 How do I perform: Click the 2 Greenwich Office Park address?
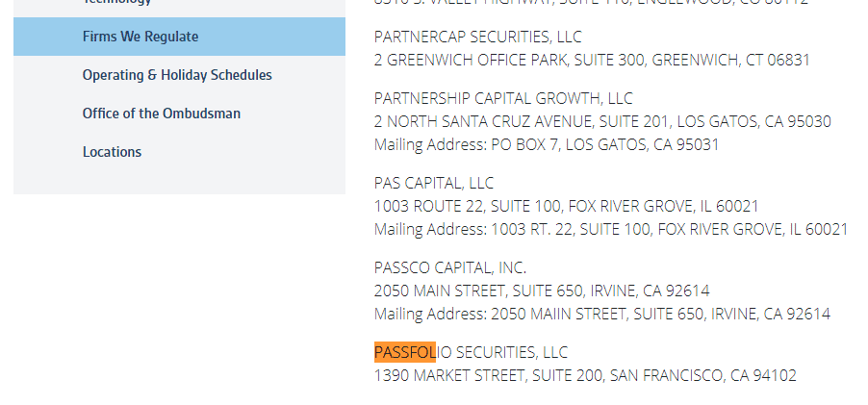point(592,60)
